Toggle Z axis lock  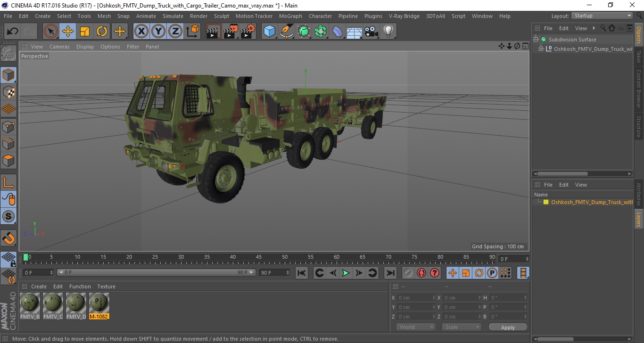click(175, 32)
